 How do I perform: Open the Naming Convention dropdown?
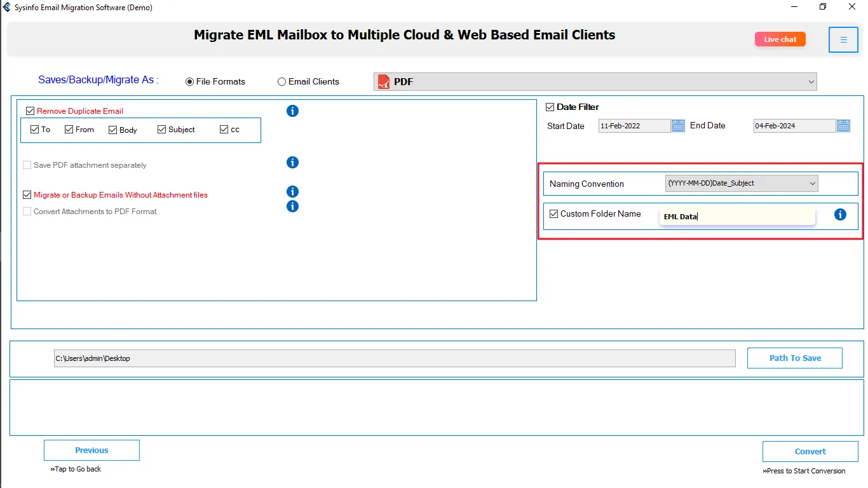point(742,184)
